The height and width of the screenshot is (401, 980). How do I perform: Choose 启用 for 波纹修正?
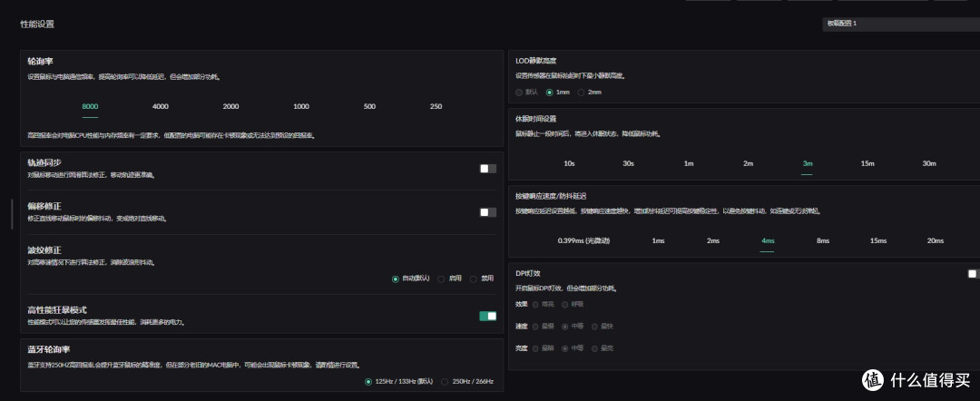tap(449, 279)
